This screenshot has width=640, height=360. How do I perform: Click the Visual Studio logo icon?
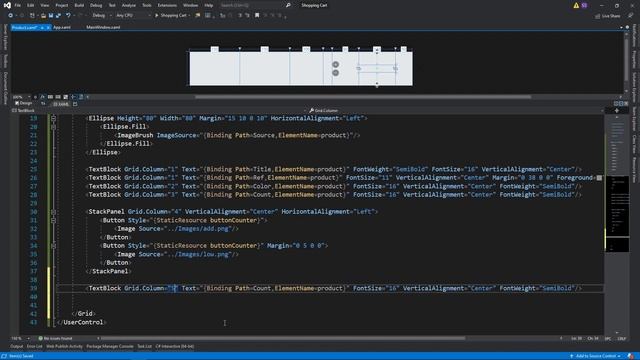7,5
